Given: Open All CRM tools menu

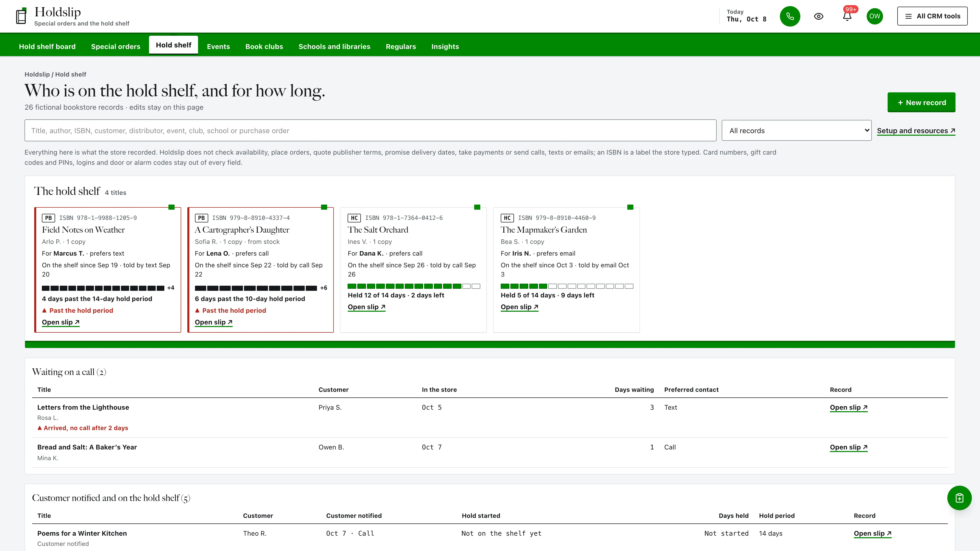Looking at the screenshot, I should click(x=932, y=16).
